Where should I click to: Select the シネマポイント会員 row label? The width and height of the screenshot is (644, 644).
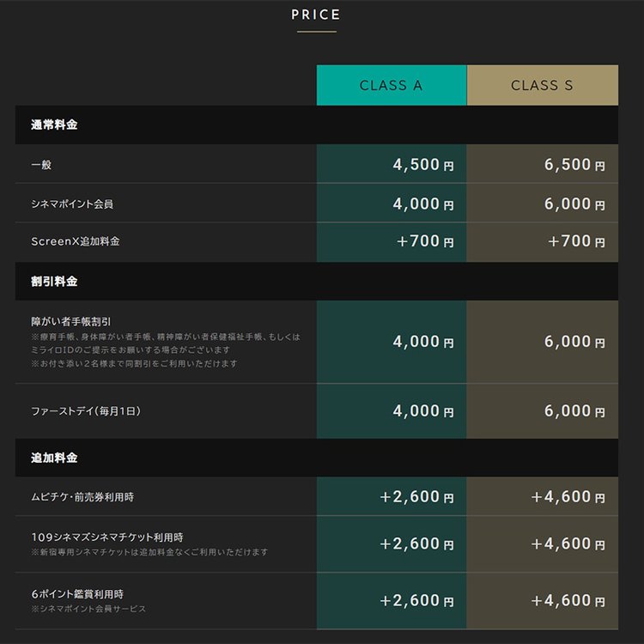click(72, 204)
